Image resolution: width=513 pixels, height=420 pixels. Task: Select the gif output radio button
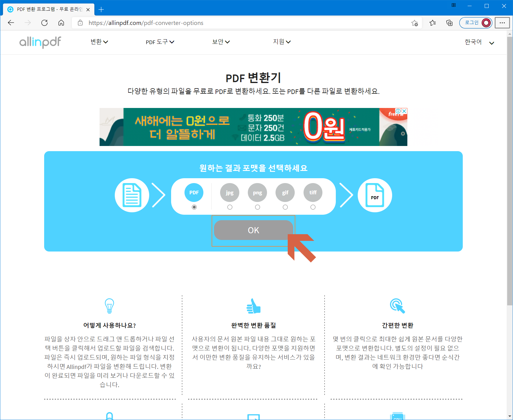pyautogui.click(x=285, y=207)
